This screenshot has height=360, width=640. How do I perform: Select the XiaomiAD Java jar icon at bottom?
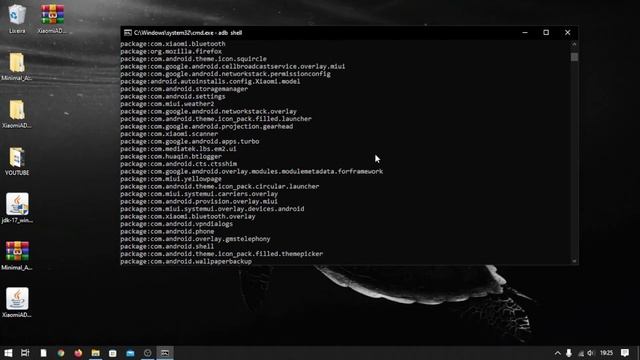tap(17, 303)
